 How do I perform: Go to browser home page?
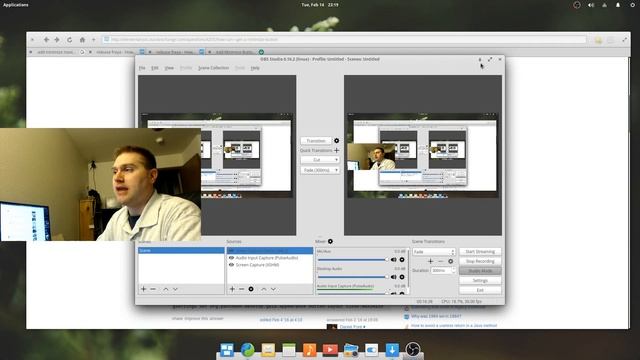82,40
